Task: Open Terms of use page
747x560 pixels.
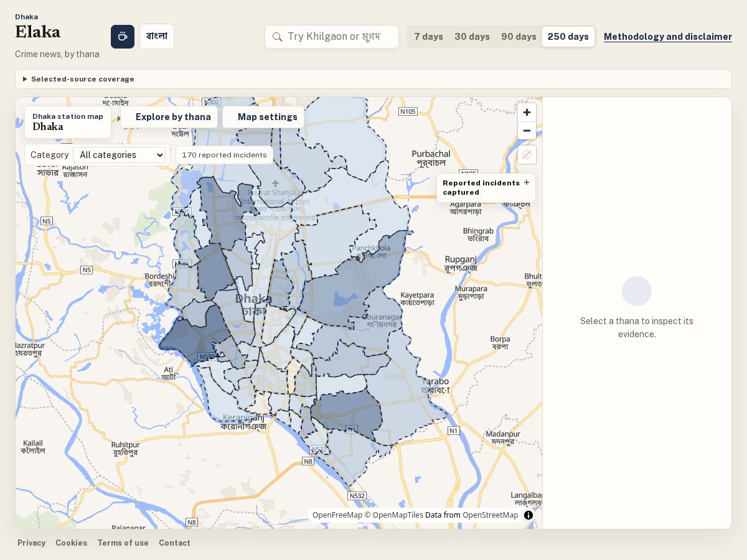Action: [123, 543]
